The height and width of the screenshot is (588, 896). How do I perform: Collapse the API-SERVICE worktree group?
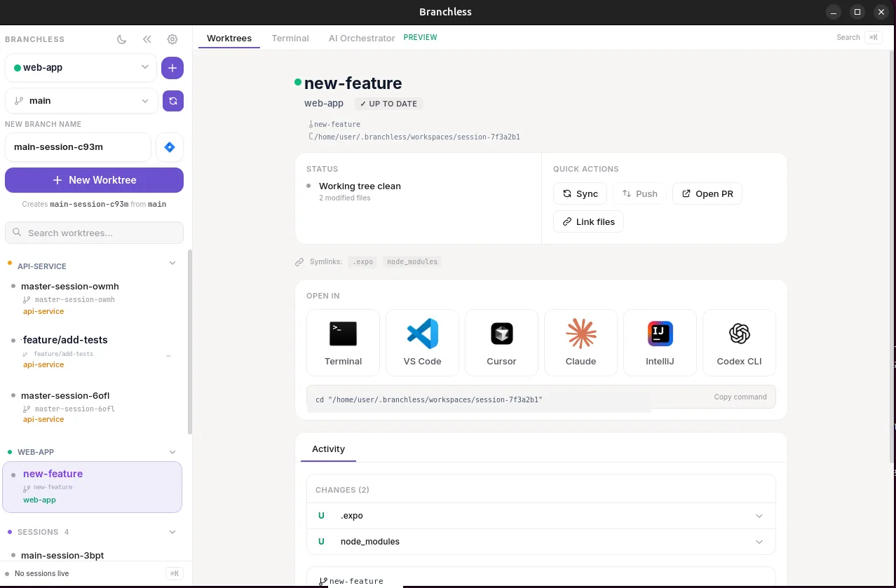[x=172, y=264]
